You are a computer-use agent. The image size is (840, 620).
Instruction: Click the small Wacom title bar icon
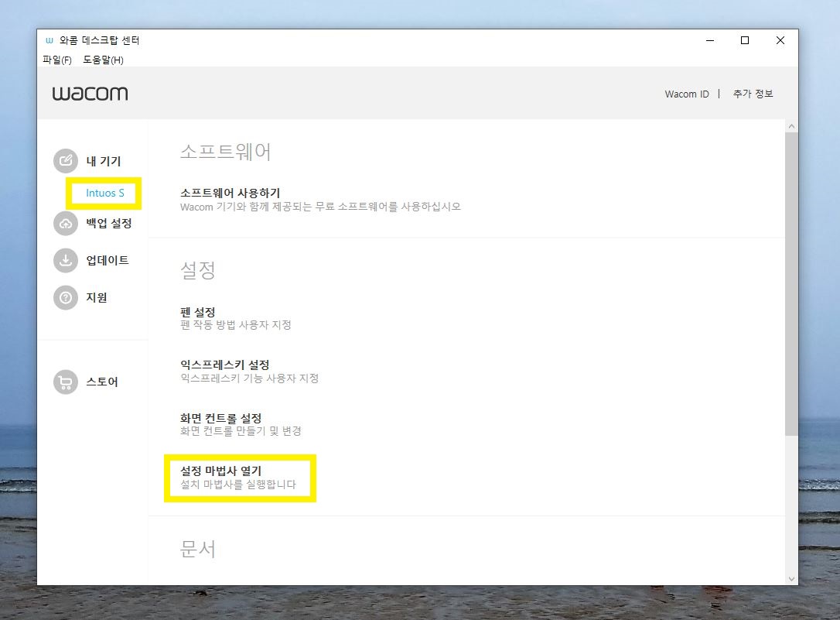[x=50, y=41]
